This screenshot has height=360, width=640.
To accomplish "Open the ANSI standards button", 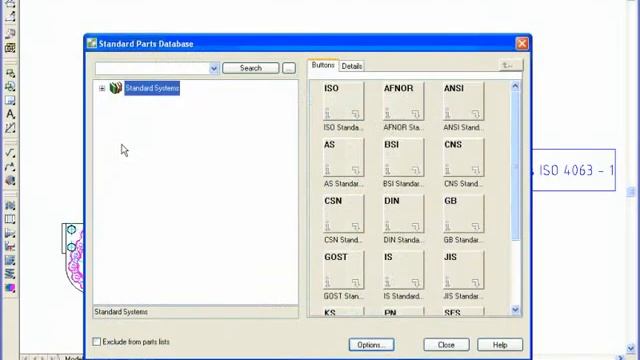I will [463, 101].
